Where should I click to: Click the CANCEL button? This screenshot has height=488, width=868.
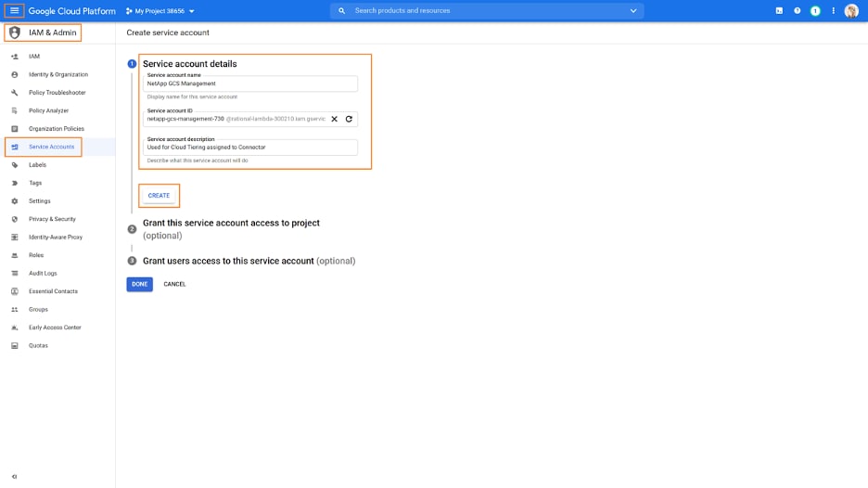[x=174, y=284]
